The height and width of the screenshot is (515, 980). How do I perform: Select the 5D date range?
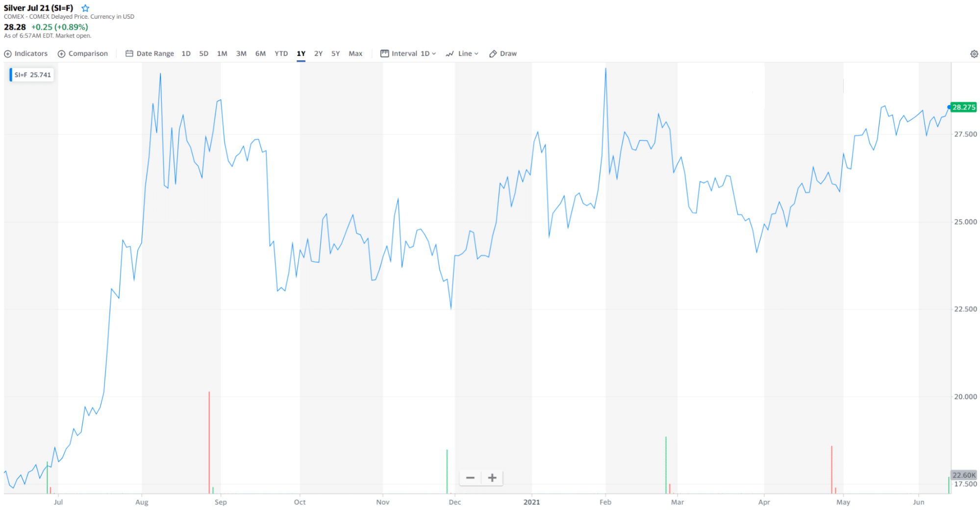(x=204, y=53)
